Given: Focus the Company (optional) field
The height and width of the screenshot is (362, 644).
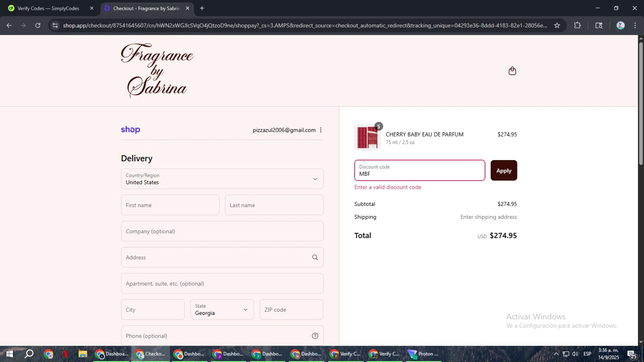Looking at the screenshot, I should [x=222, y=231].
